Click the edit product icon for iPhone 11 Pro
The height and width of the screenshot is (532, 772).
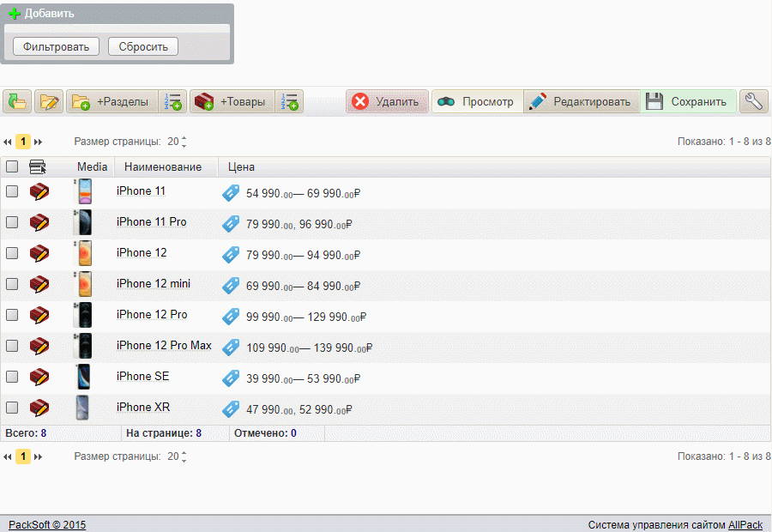coord(39,222)
